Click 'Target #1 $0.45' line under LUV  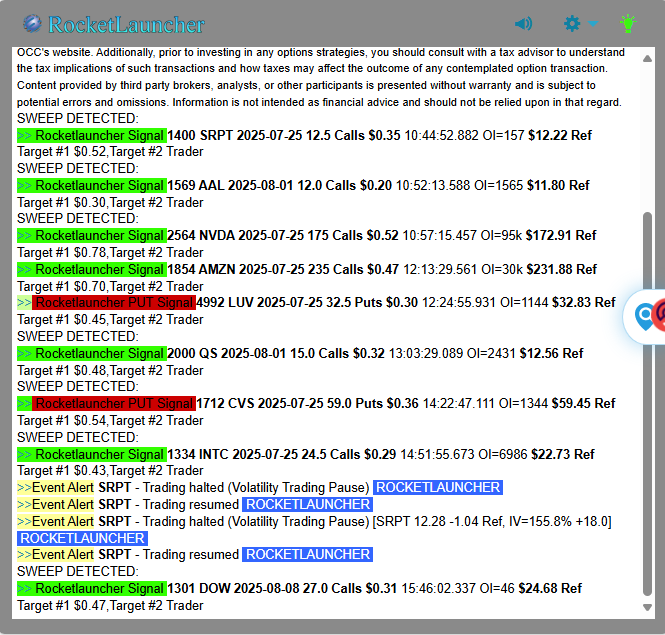(x=110, y=319)
